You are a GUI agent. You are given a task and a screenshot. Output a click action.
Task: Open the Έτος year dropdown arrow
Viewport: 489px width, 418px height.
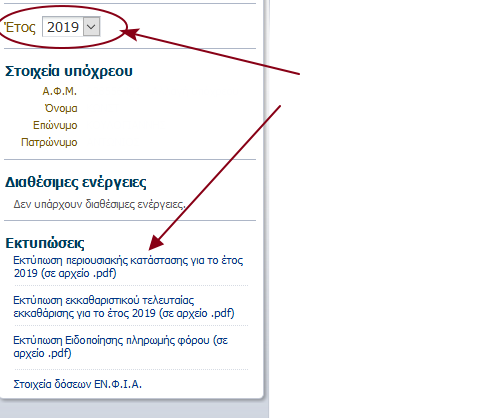point(91,27)
